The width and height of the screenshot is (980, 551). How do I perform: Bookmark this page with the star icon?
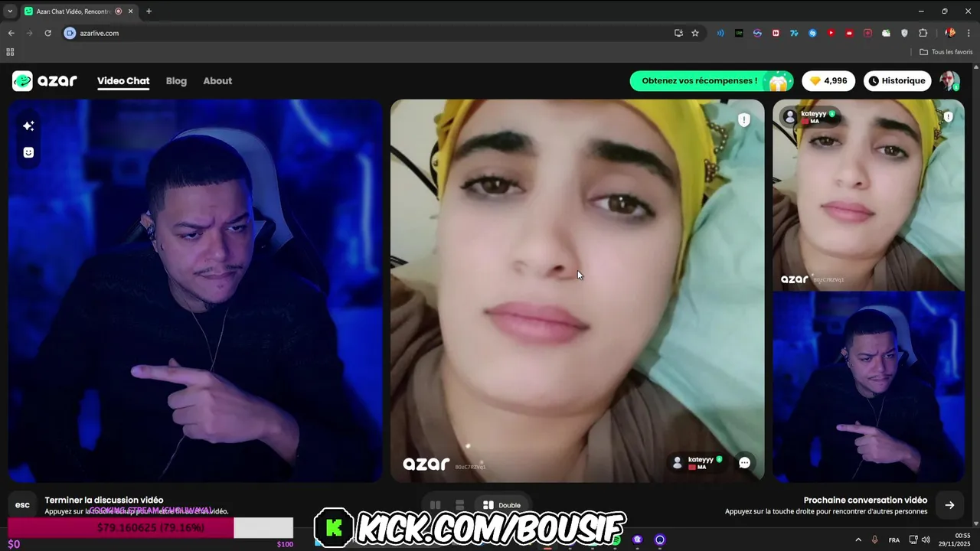(695, 33)
